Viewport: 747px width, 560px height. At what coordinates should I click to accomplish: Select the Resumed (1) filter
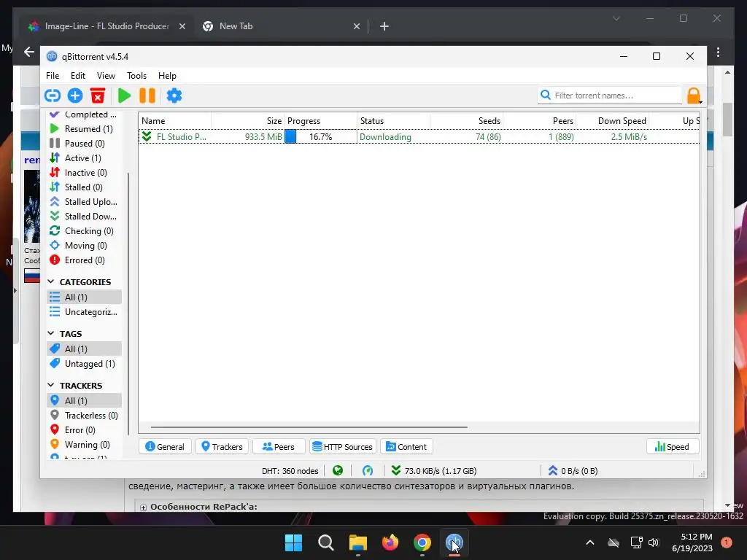[85, 129]
